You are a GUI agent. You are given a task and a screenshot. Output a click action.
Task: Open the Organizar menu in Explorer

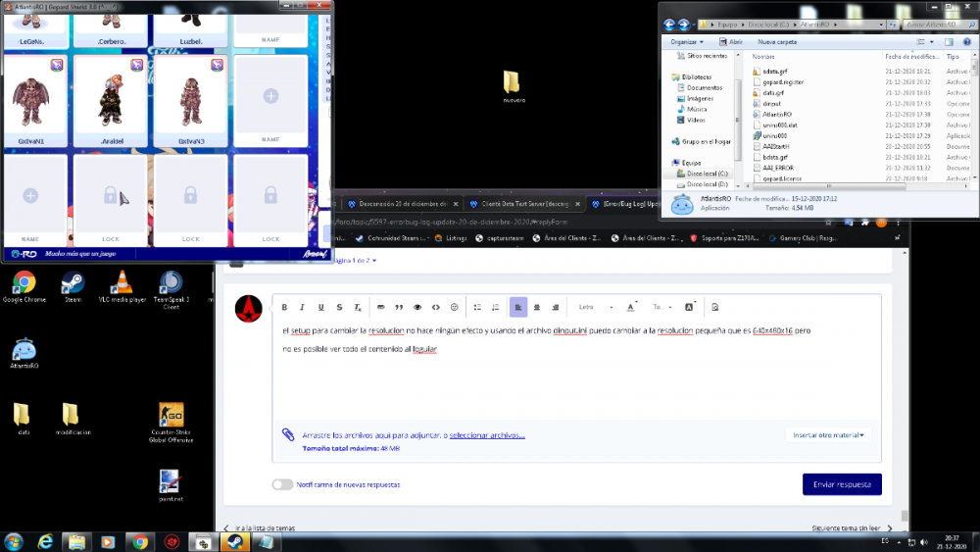tap(686, 42)
